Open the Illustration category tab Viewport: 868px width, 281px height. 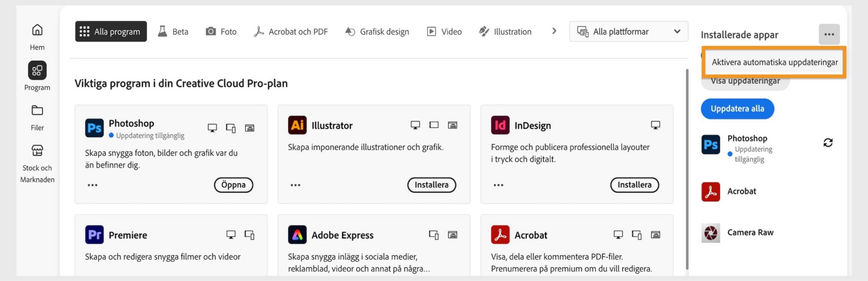[505, 31]
